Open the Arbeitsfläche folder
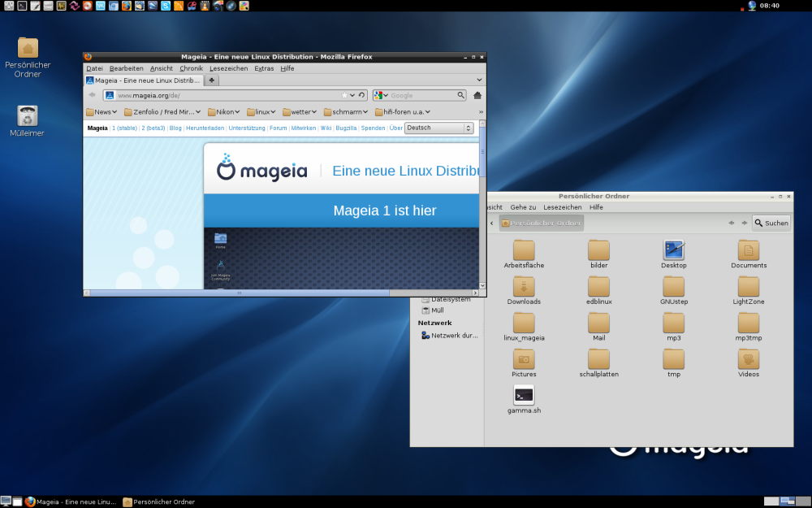The width and height of the screenshot is (812, 508). [x=524, y=254]
